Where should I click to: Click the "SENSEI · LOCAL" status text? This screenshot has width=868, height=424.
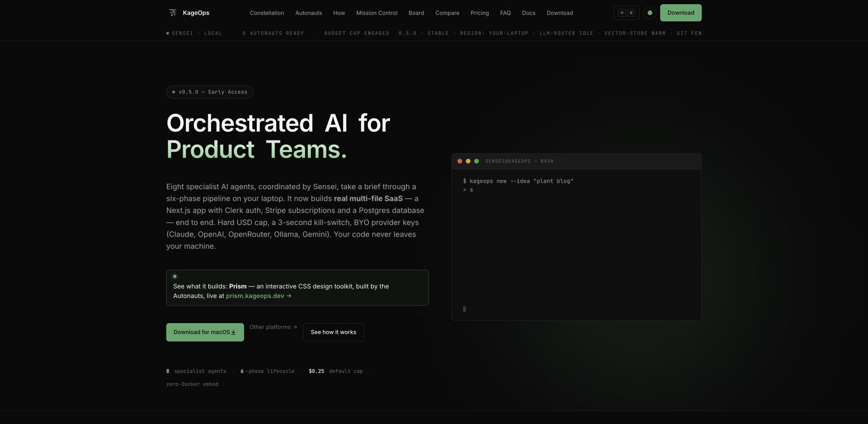point(197,33)
